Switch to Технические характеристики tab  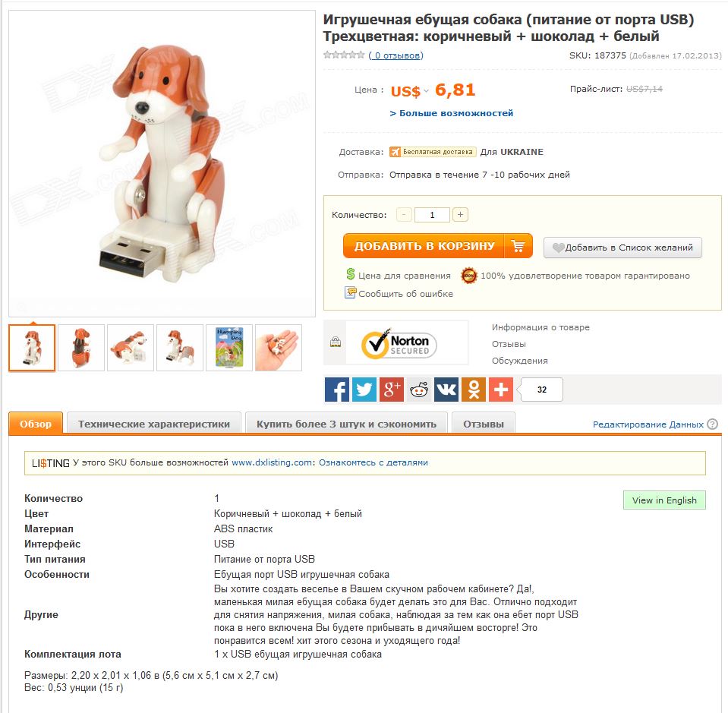154,423
